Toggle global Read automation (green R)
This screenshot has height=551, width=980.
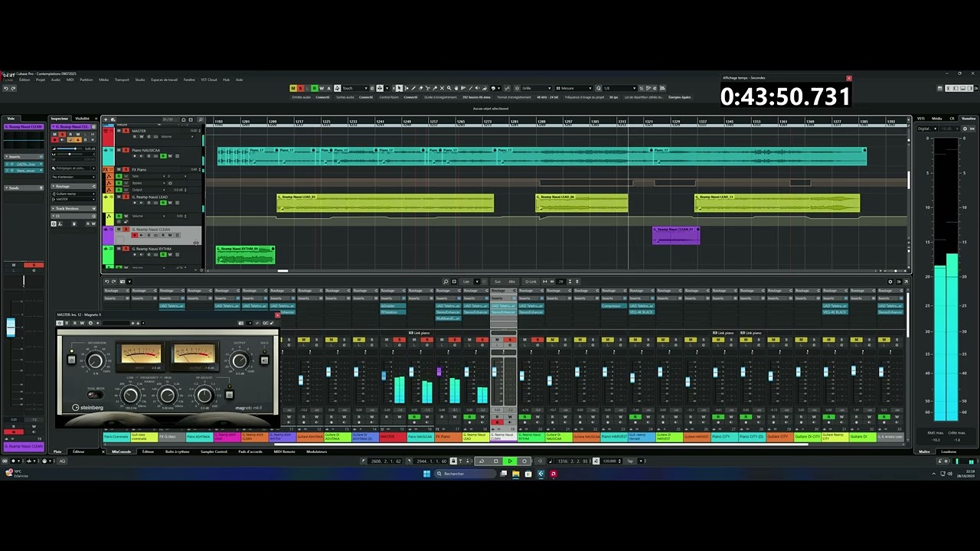(314, 88)
